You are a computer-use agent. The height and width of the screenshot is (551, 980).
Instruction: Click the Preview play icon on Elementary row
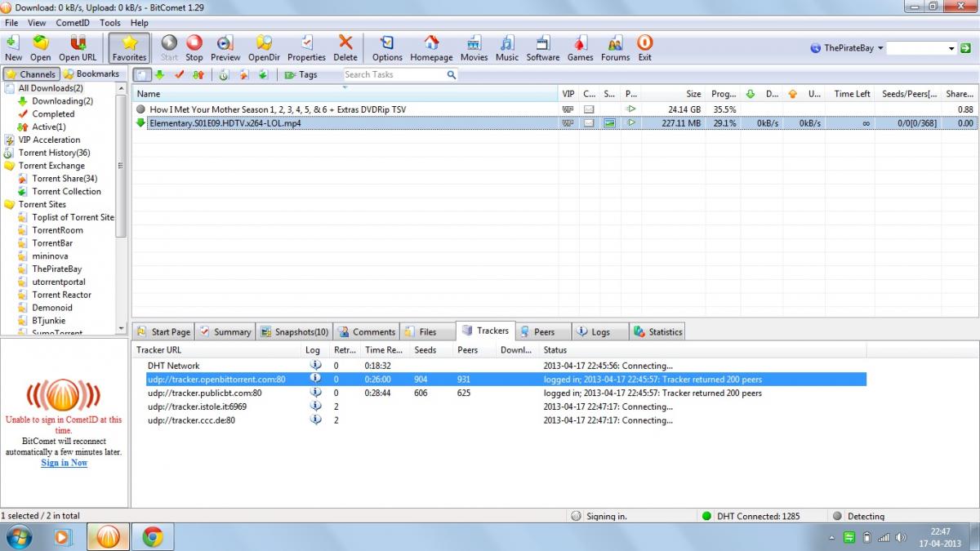coord(630,123)
